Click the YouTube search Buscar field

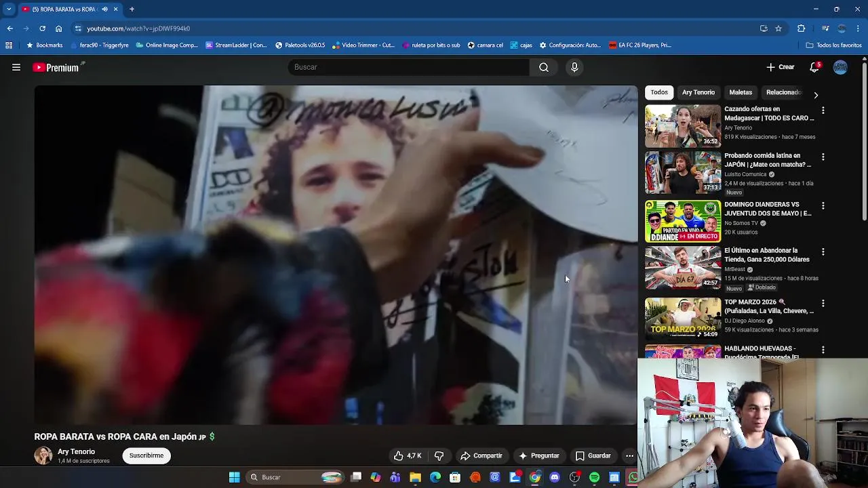point(409,67)
